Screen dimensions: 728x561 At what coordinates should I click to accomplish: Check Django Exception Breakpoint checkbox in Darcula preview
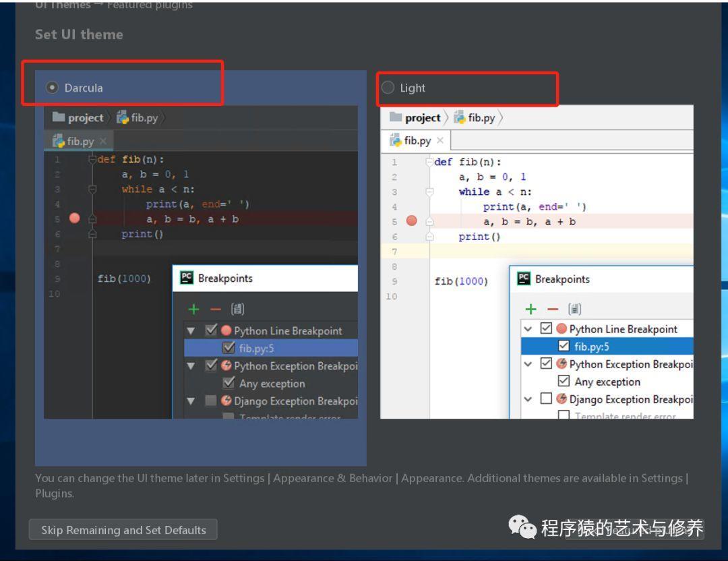pyautogui.click(x=211, y=401)
